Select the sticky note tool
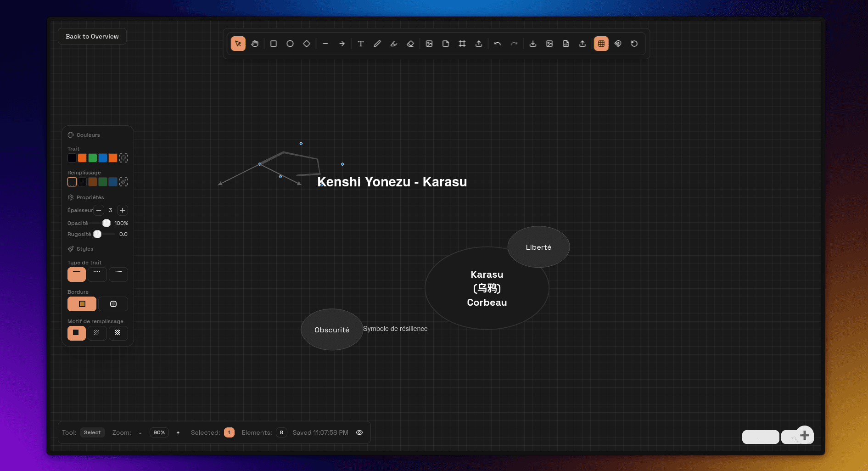 [446, 44]
